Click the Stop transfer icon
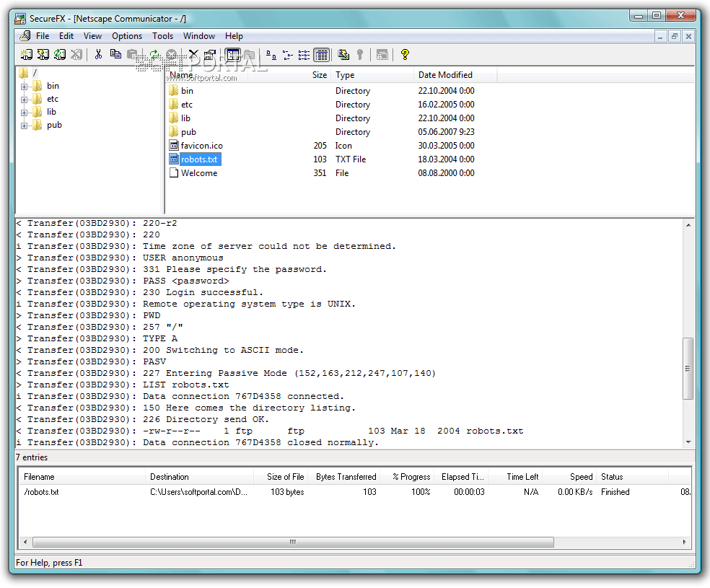The width and height of the screenshot is (710, 588). pos(171,55)
